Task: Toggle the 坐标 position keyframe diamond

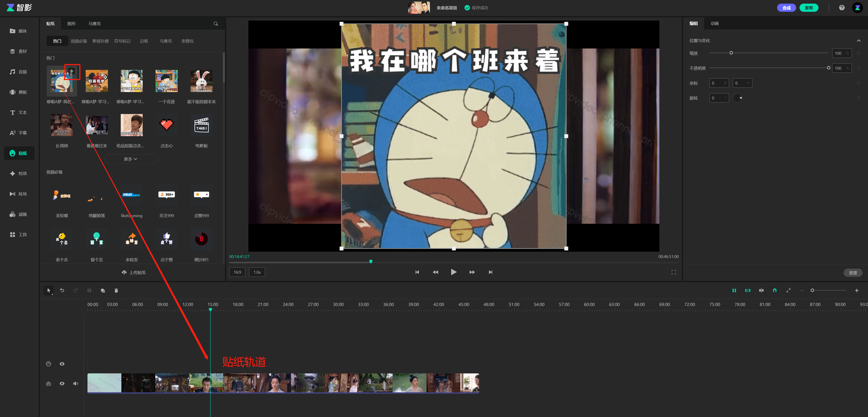Action: [x=858, y=83]
